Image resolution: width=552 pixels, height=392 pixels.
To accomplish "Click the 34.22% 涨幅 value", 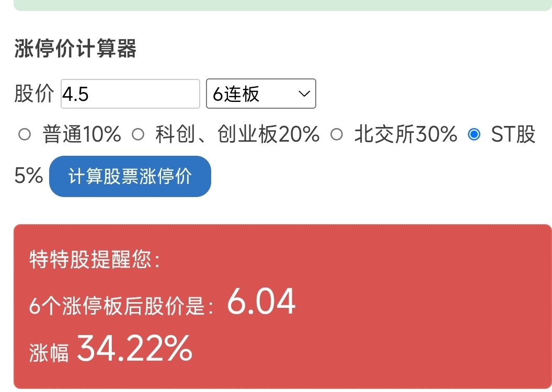I will coord(134,349).
